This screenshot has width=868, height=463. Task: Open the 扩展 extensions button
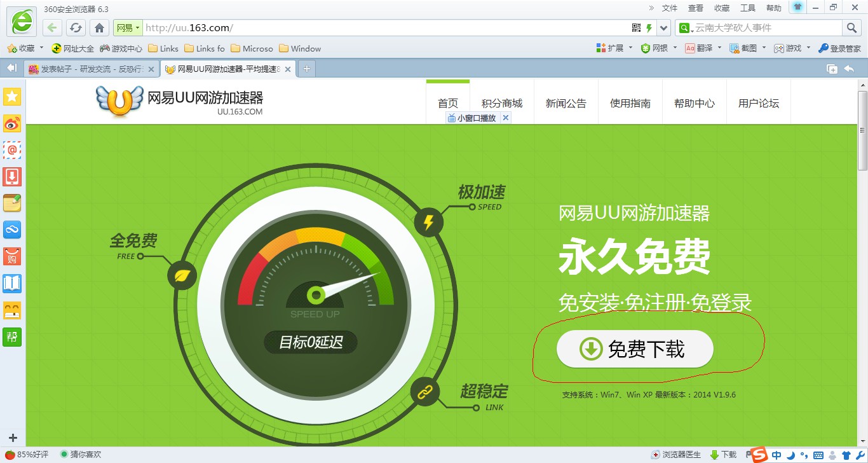[610, 48]
